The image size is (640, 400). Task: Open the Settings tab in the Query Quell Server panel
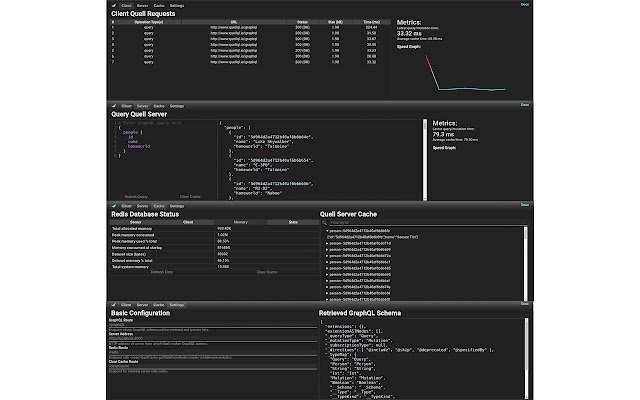[177, 106]
